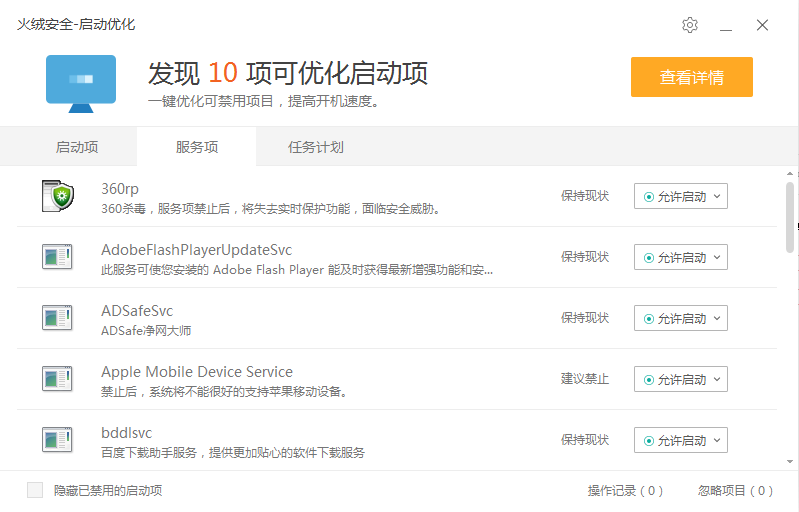799x512 pixels.
Task: Open the 允许启动 dropdown for Apple Mobile Device Service
Action: [681, 380]
